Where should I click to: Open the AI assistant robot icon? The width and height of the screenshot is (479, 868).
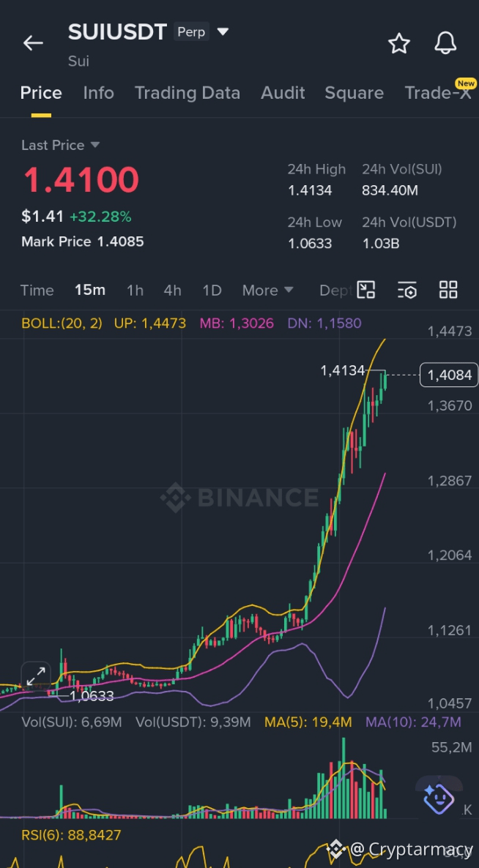click(439, 797)
